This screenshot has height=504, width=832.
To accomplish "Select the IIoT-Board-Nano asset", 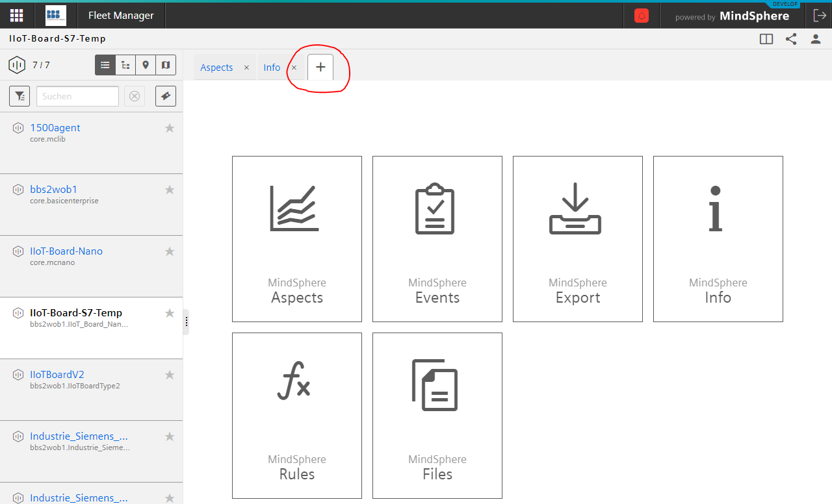I will (66, 251).
